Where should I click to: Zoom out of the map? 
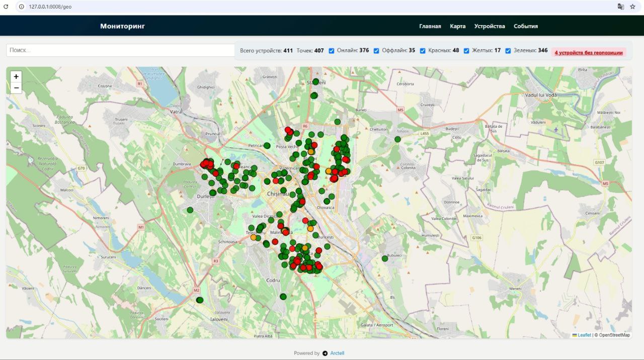[x=16, y=88]
